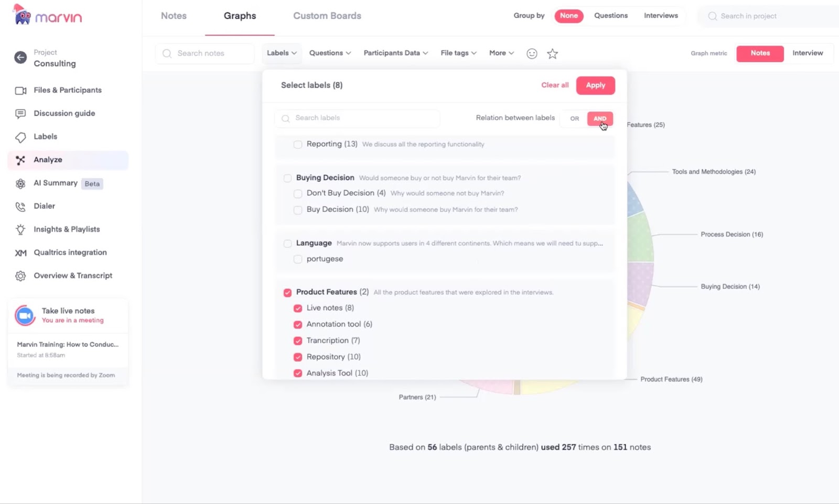Filter by sentiment smiley icon
This screenshot has height=504, width=839.
(x=532, y=53)
